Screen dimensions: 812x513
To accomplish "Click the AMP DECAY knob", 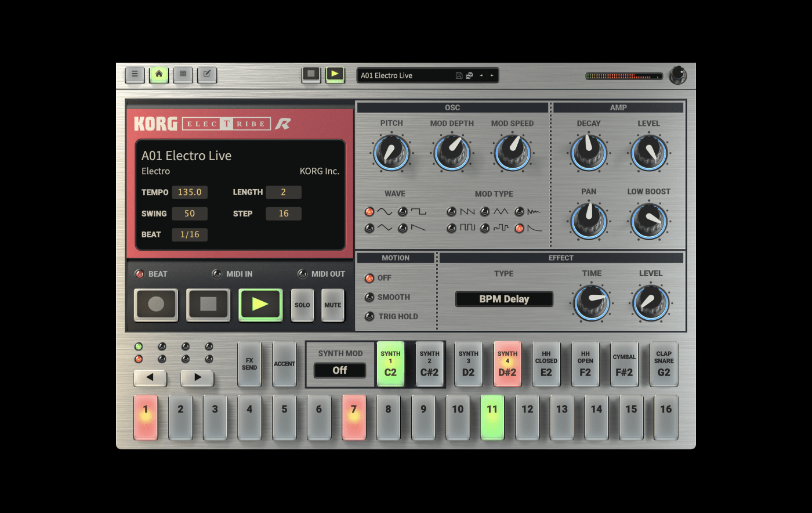I will [x=589, y=153].
